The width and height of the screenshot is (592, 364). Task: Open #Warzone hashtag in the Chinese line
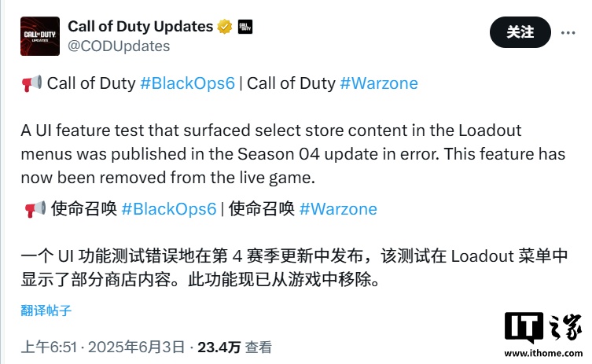(338, 209)
